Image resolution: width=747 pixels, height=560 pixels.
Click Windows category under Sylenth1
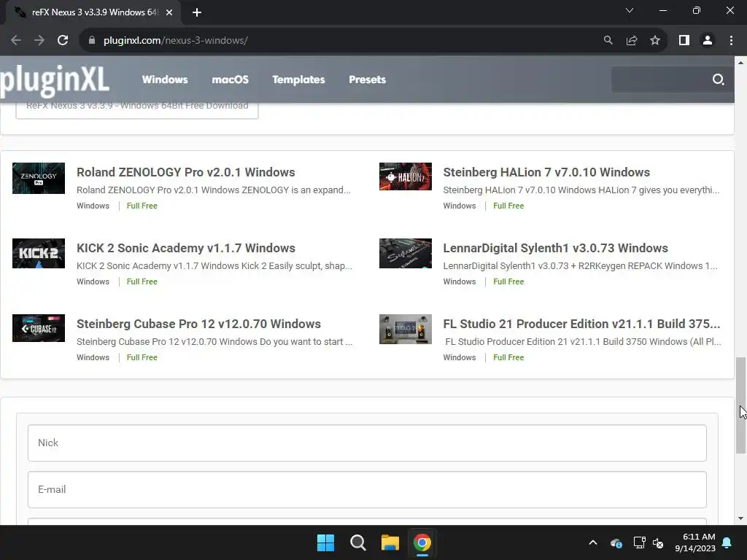tap(460, 281)
